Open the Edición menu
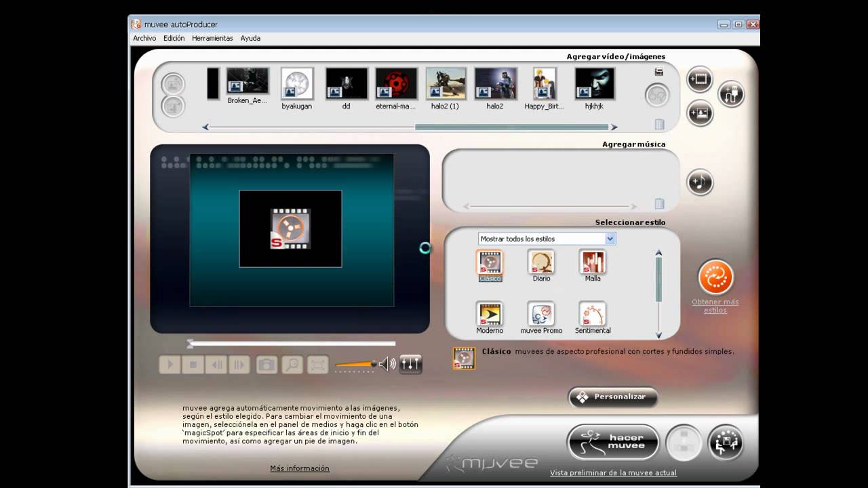The width and height of the screenshot is (868, 488). [174, 39]
